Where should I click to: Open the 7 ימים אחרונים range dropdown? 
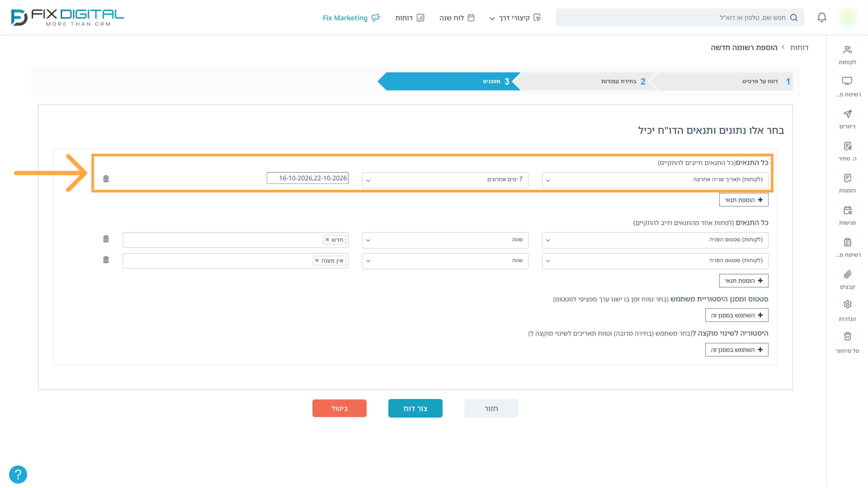click(445, 180)
